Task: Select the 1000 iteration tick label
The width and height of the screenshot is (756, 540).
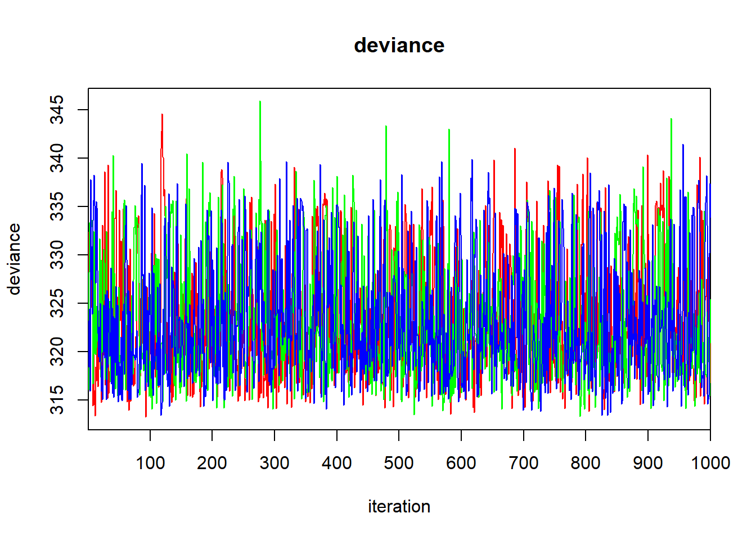Action: (x=710, y=463)
